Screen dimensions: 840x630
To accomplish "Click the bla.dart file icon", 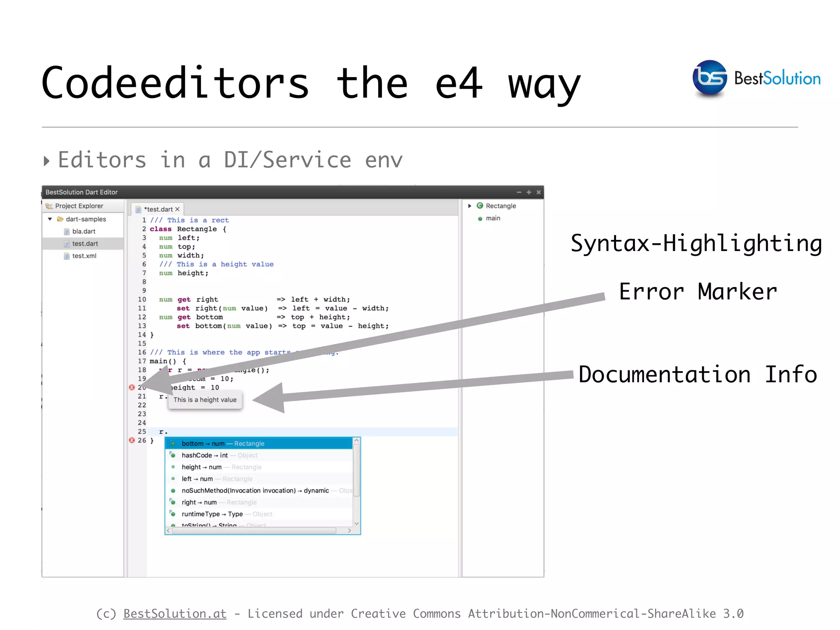I will tap(66, 231).
